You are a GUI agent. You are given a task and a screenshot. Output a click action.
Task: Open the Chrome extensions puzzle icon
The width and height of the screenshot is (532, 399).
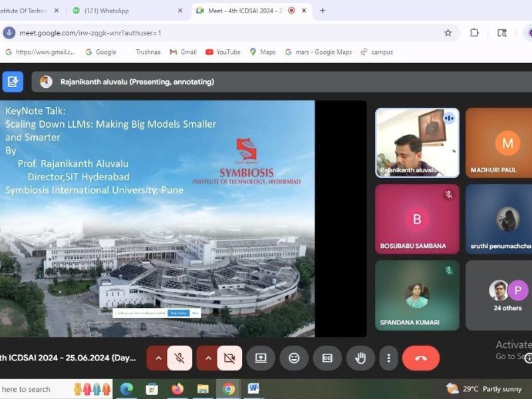tap(474, 33)
